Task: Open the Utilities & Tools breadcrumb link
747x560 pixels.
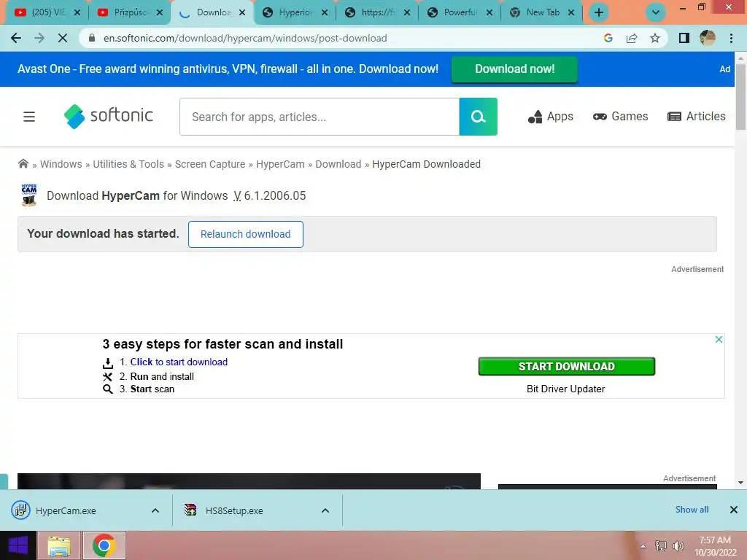Action: tap(128, 164)
